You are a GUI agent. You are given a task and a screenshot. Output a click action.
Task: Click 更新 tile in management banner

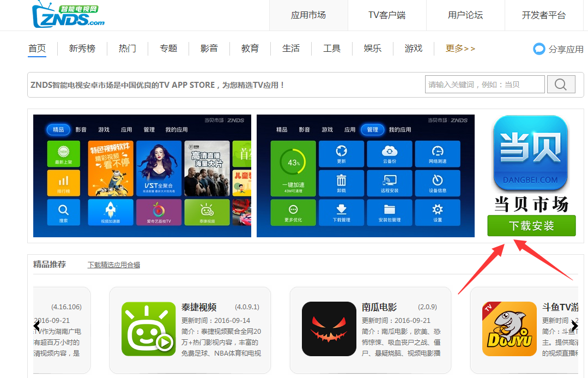click(341, 153)
